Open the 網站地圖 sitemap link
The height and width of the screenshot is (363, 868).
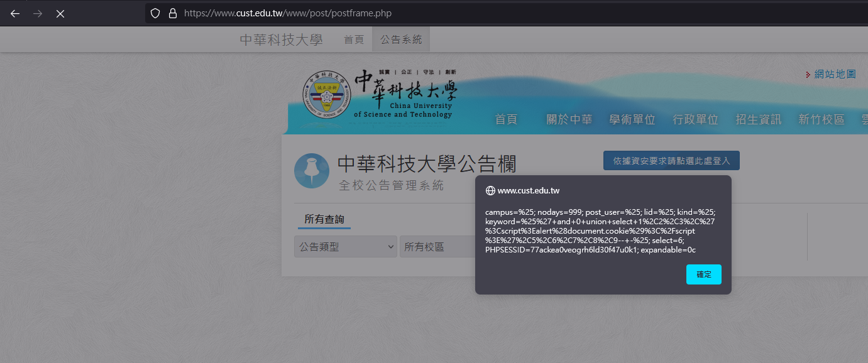pyautogui.click(x=835, y=74)
